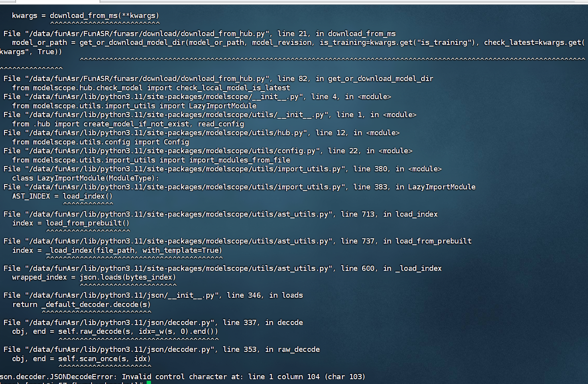Click the ast_utils.py line 713 file path
Screen dimensions: 588x384
click(x=180, y=214)
